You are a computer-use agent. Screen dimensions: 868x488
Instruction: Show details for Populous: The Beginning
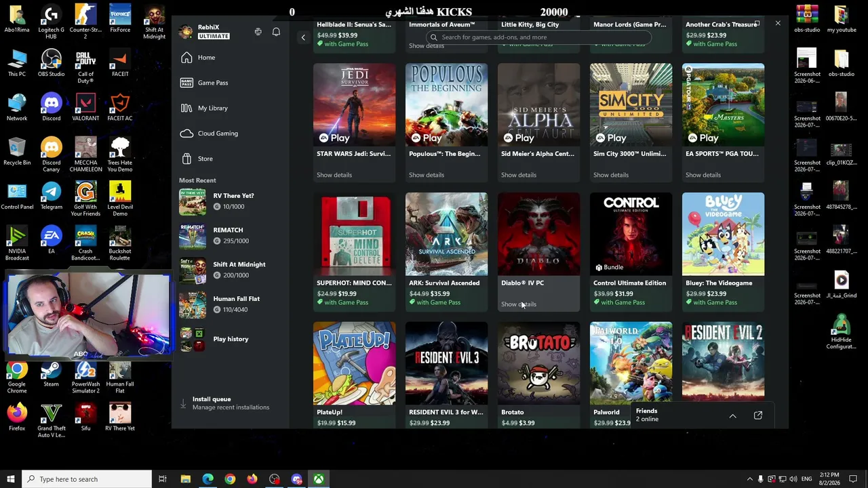click(427, 175)
